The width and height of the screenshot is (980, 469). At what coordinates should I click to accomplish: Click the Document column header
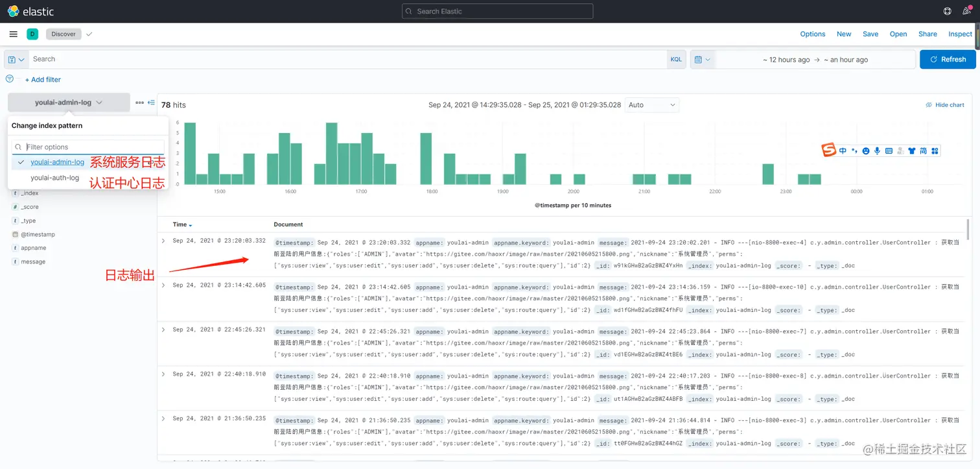(x=288, y=224)
